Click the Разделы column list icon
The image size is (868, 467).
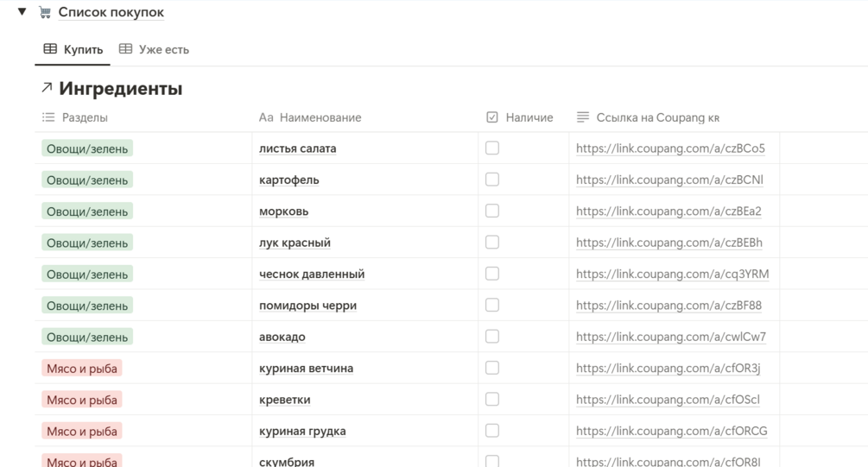(48, 117)
